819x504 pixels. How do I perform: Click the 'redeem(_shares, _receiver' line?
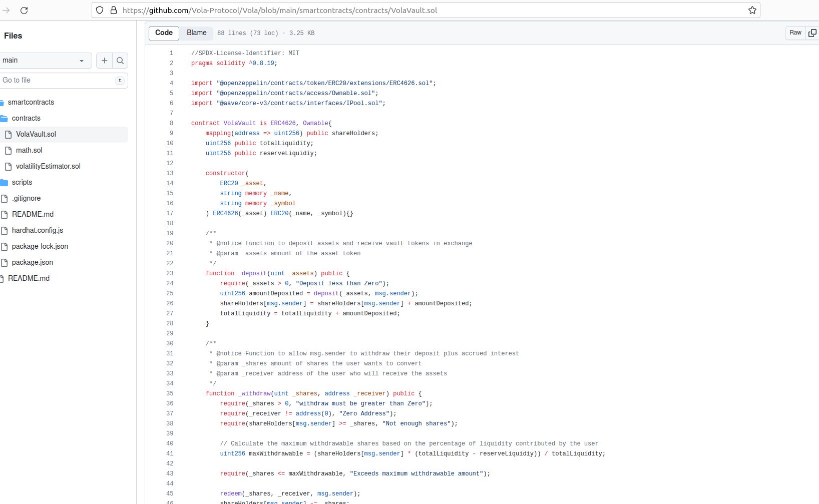tap(290, 493)
